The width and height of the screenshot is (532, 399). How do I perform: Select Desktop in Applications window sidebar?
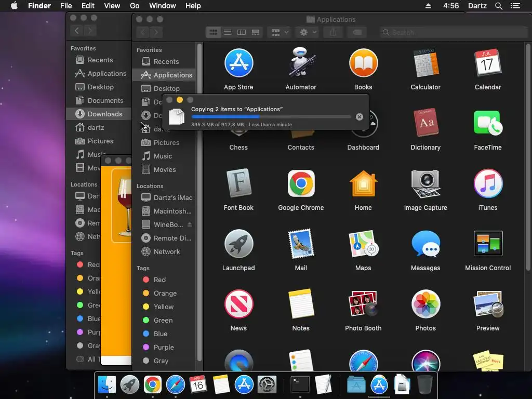pyautogui.click(x=164, y=88)
